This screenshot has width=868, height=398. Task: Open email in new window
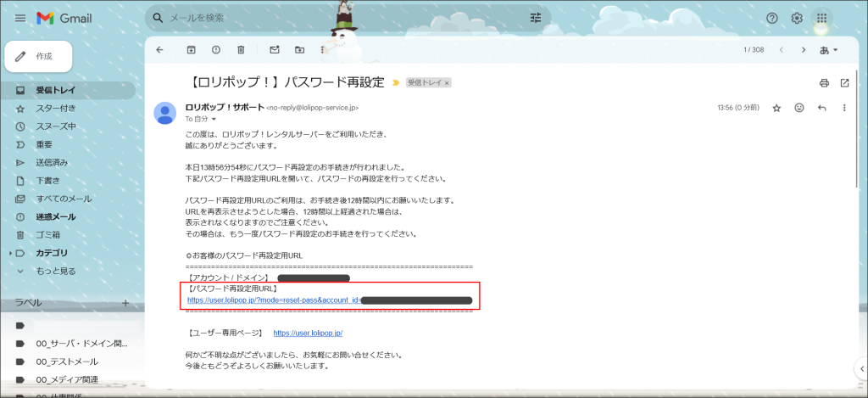click(x=845, y=83)
